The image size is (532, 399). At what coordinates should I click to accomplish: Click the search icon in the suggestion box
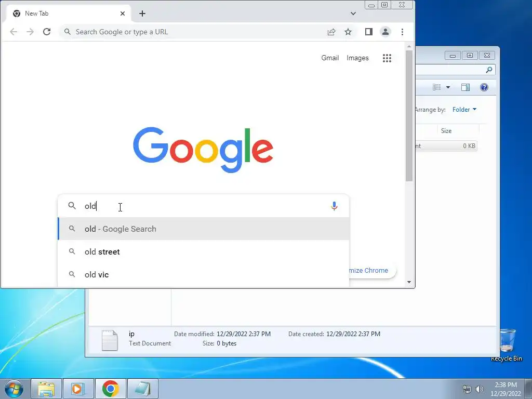(72, 206)
